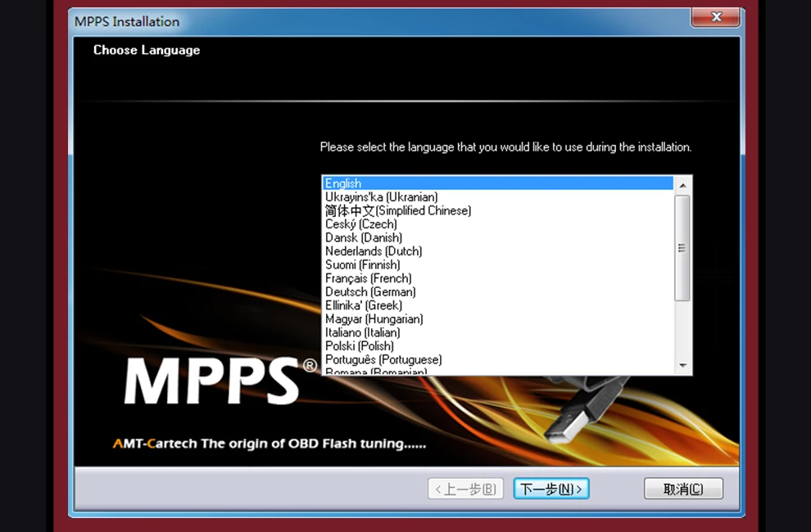Choose Magyar (Hungarian) language
Screen dimensions: 811x532
tap(498, 318)
